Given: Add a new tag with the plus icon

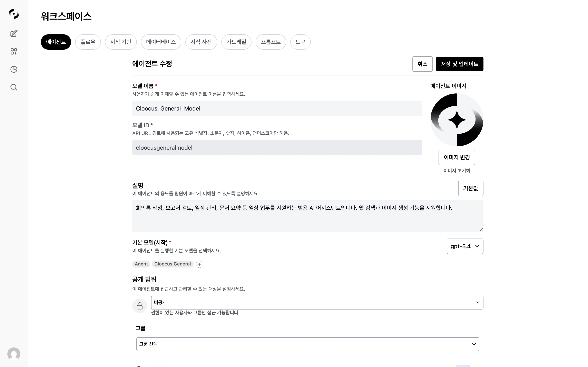Looking at the screenshot, I should click(x=199, y=264).
